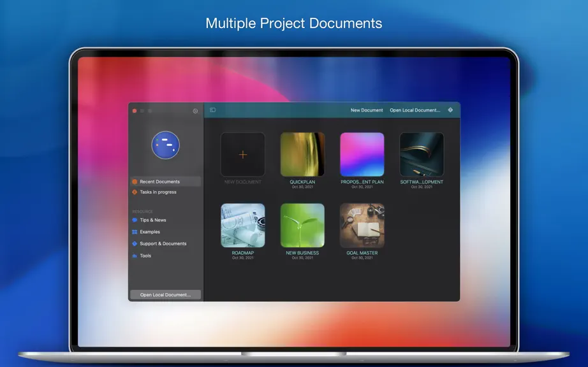Click the Support & Documents icon
This screenshot has width=588, height=367.
coord(135,243)
